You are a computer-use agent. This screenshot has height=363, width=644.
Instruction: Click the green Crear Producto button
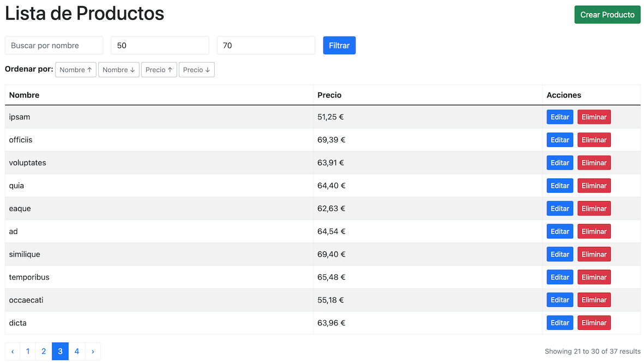point(607,14)
